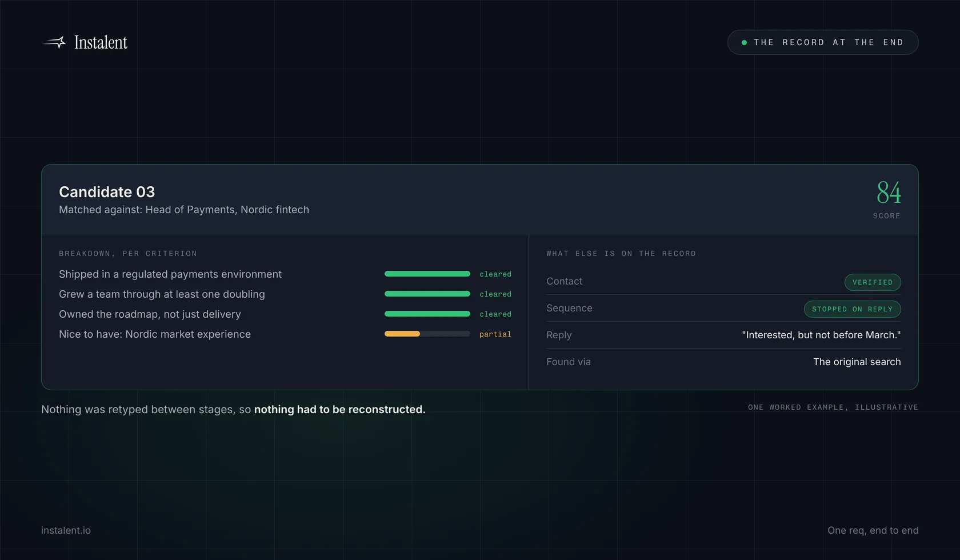The height and width of the screenshot is (560, 960).
Task: Click the "Matched against: Head of Payments" subtitle
Action: [184, 210]
